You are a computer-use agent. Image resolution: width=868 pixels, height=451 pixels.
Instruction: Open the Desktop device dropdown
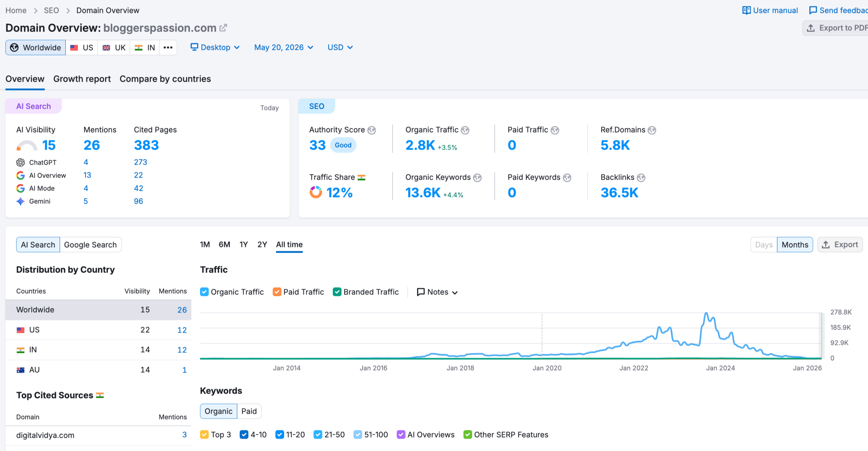pos(215,47)
